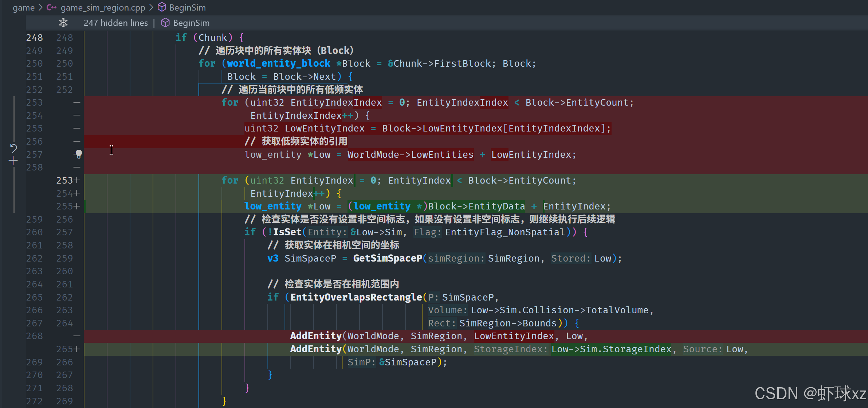Image resolution: width=868 pixels, height=408 pixels.
Task: Click the GetSimSpaceP function name
Action: pos(387,258)
